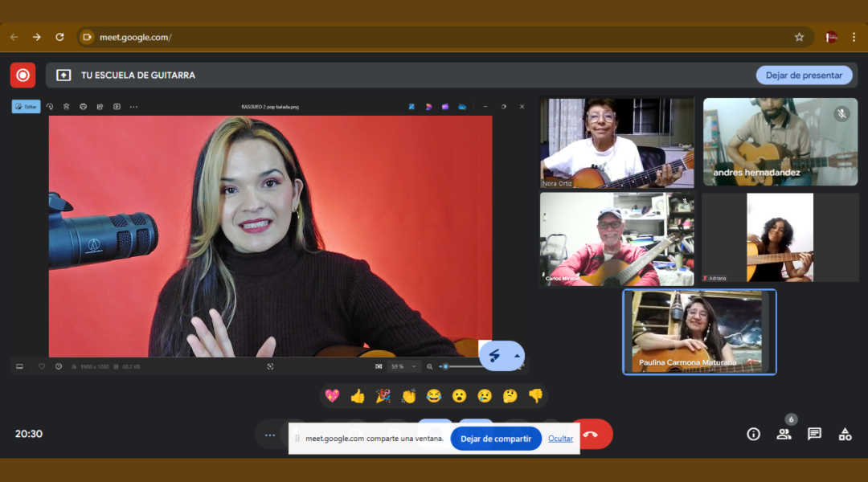Open the activities shapes icon
The width and height of the screenshot is (868, 482).
pyautogui.click(x=845, y=435)
